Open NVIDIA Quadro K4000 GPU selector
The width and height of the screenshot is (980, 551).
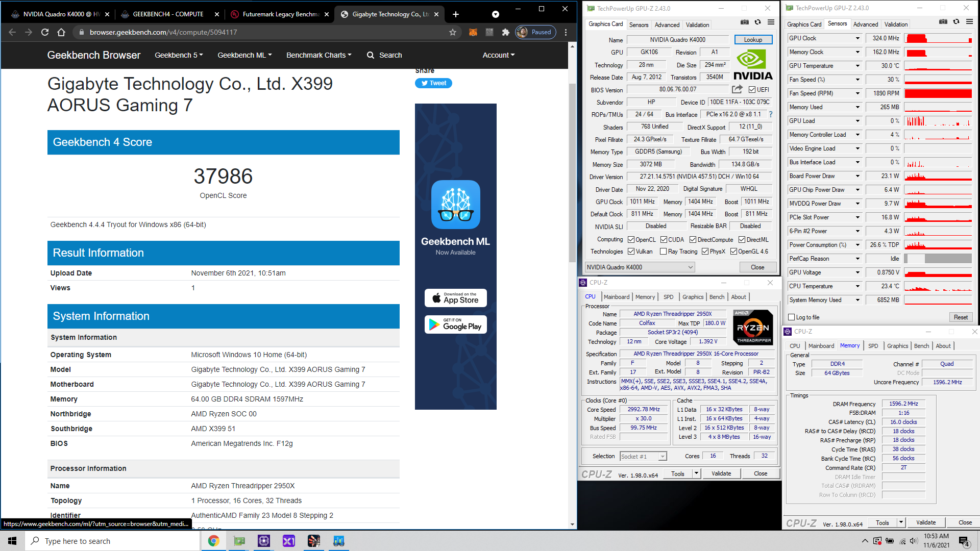coord(640,267)
